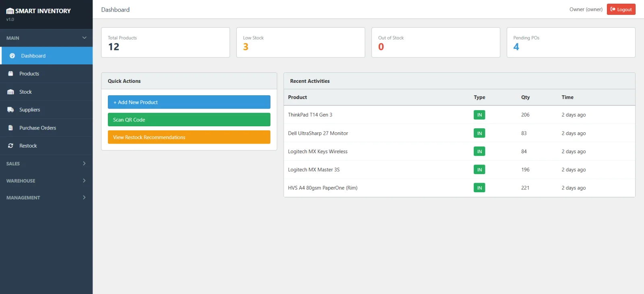This screenshot has width=644, height=294.
Task: Expand the MANAGEMENT section chevron
Action: tap(84, 197)
